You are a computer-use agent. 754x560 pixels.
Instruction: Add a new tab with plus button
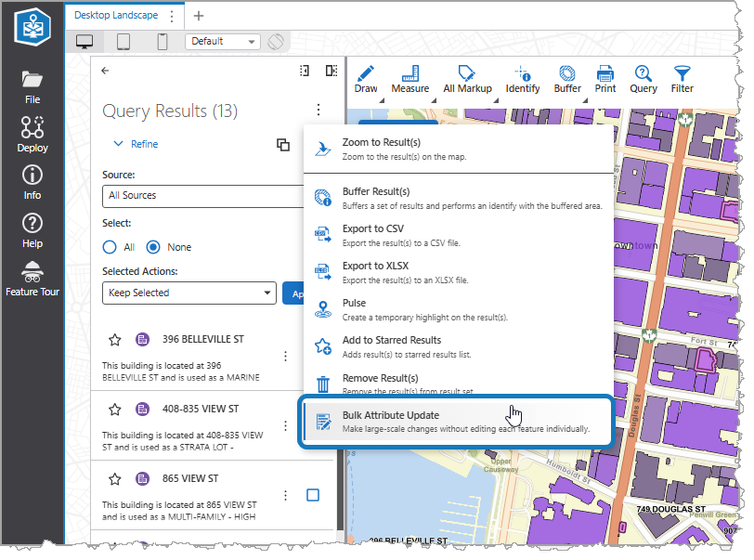pos(199,16)
